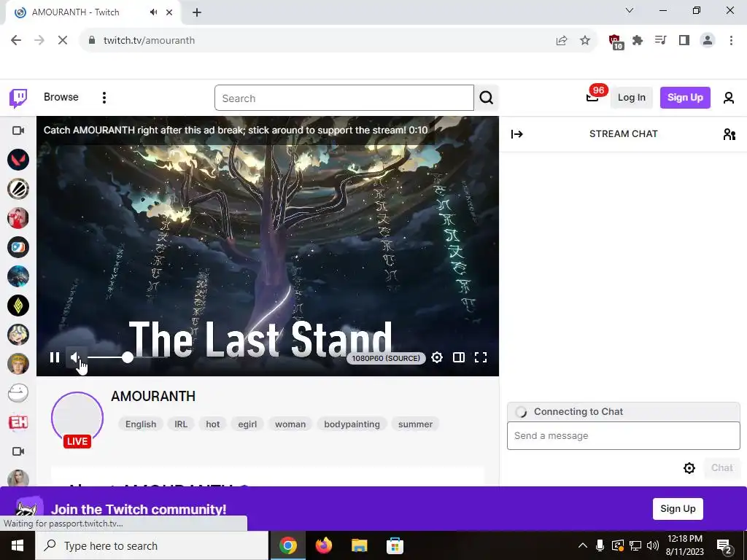Collapse the stream chat panel
Viewport: 747px width, 560px height.
click(517, 134)
